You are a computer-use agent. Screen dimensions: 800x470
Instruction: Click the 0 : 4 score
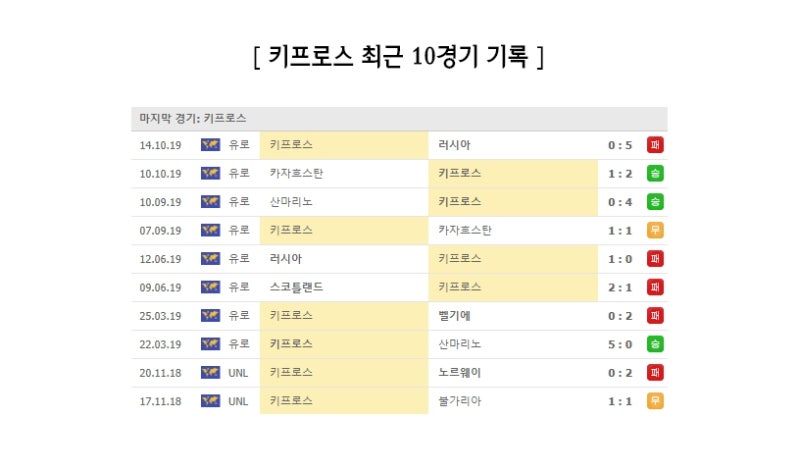pyautogui.click(x=620, y=202)
